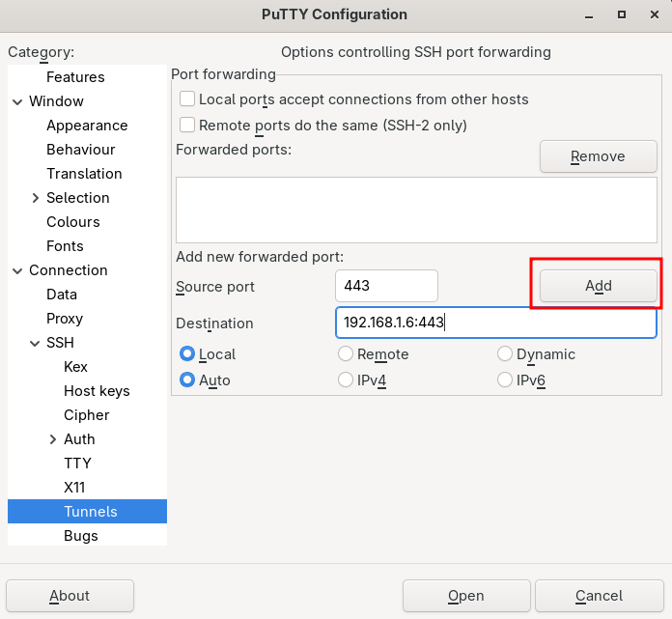Choose the Dynamic forwarding option

(x=505, y=354)
